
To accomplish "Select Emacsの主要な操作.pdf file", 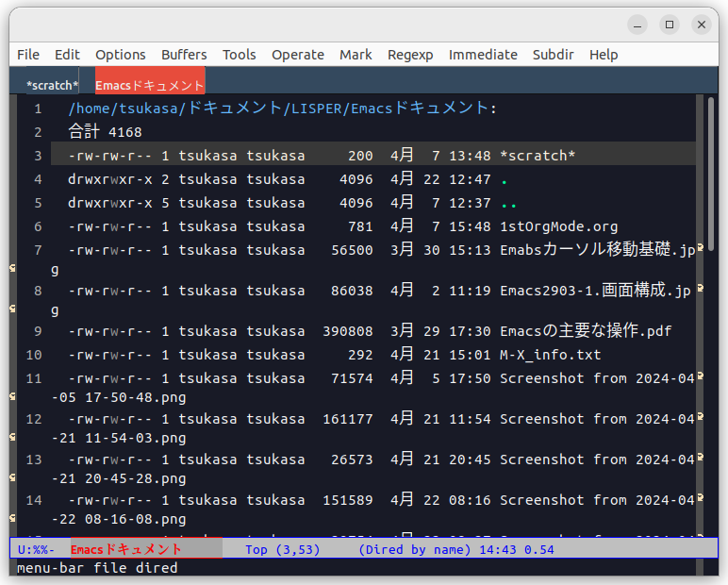I will [x=586, y=331].
